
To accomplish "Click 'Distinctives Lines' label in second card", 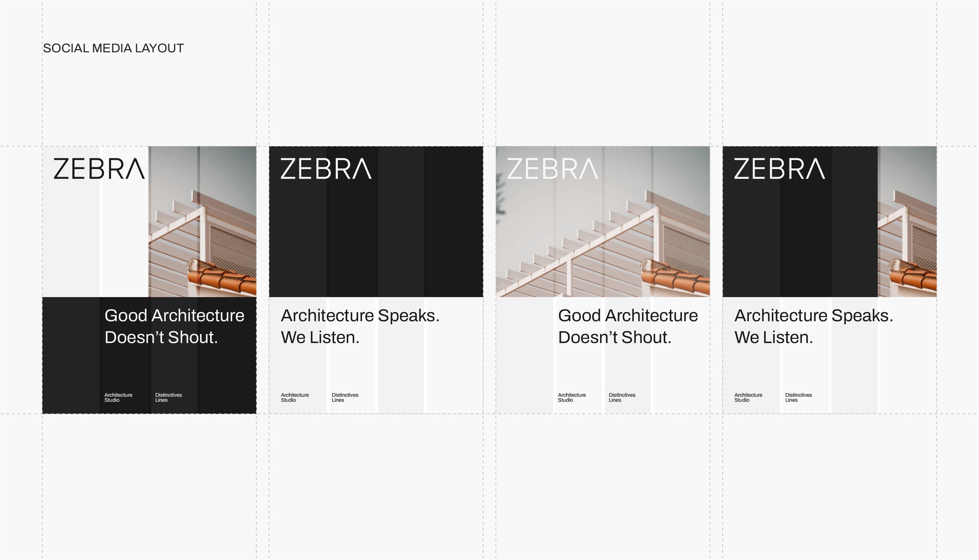I will [345, 397].
